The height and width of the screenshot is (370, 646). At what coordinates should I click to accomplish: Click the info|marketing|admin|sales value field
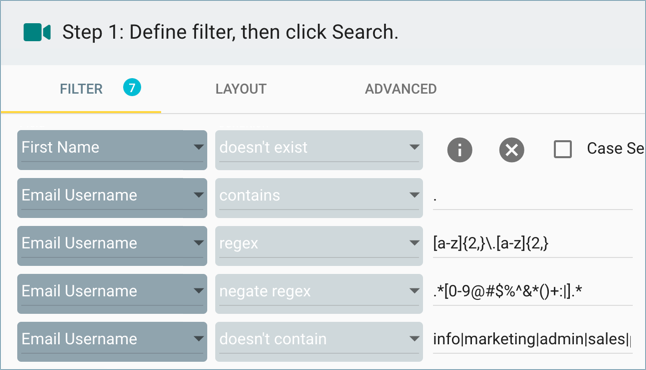532,340
